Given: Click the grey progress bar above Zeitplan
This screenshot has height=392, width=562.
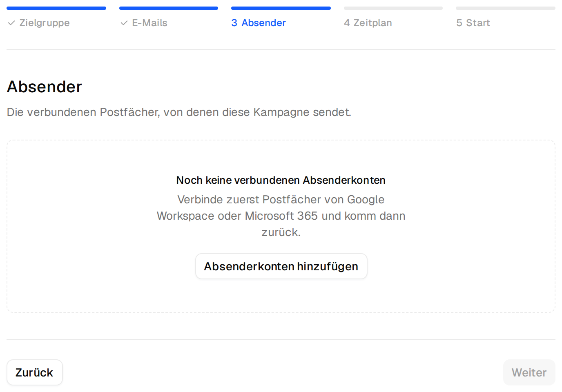Looking at the screenshot, I should point(393,8).
